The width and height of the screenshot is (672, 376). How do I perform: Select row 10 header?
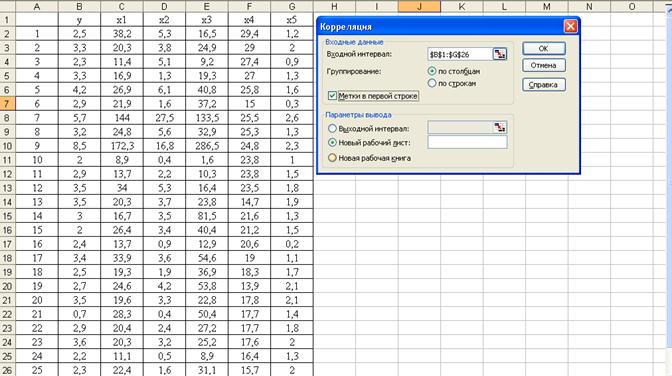[7, 146]
